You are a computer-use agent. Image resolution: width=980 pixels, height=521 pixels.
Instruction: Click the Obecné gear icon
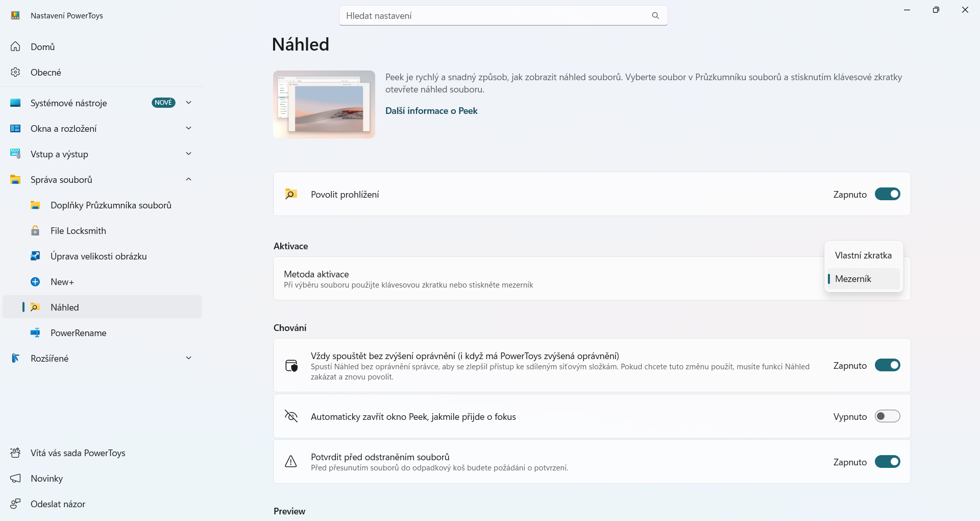point(15,73)
